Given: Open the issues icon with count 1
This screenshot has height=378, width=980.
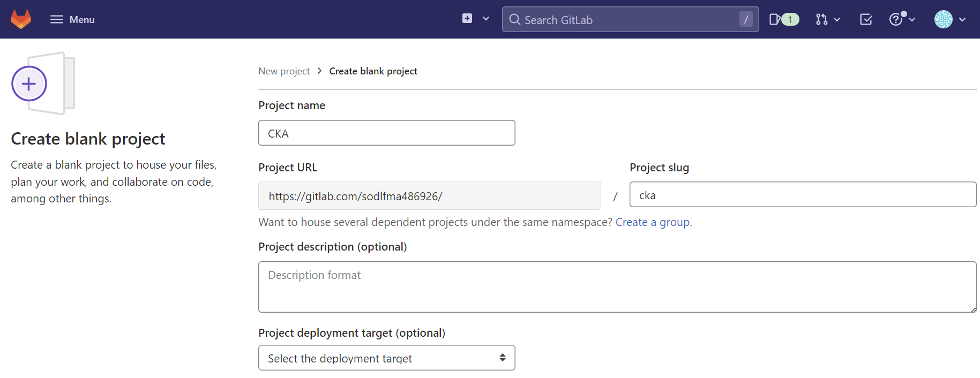Looking at the screenshot, I should [x=783, y=20].
